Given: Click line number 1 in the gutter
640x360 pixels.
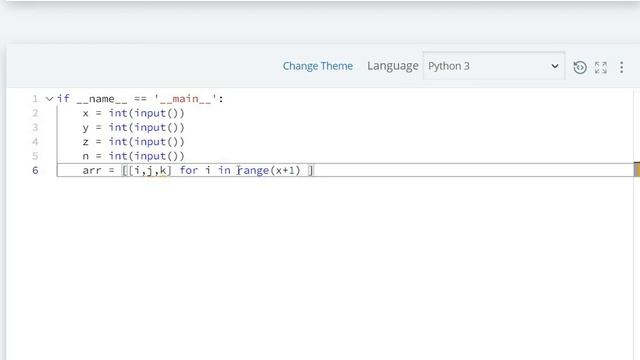Looking at the screenshot, I should (35, 99).
